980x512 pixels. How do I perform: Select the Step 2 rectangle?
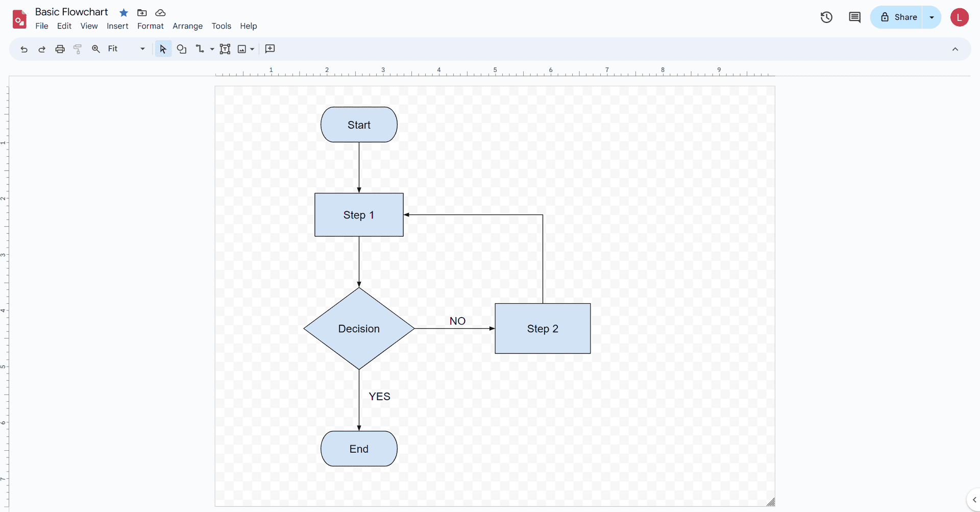click(543, 329)
